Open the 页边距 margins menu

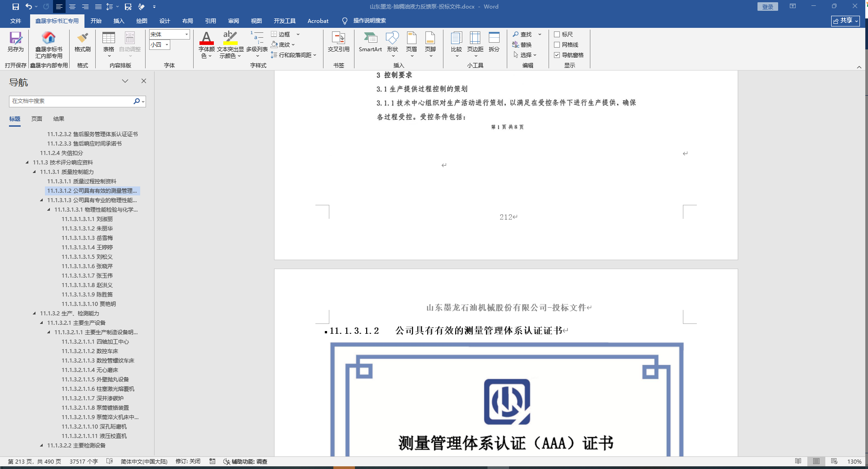coord(475,44)
